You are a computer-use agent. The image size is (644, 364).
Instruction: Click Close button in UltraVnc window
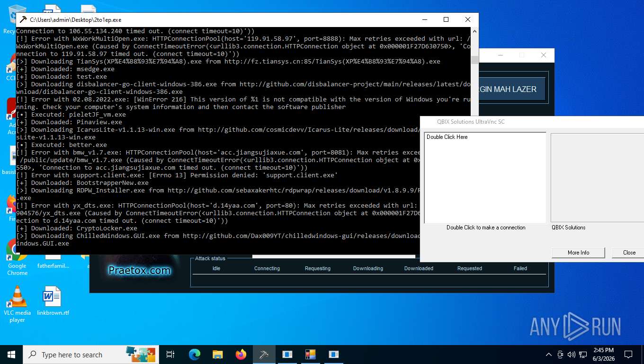click(629, 253)
